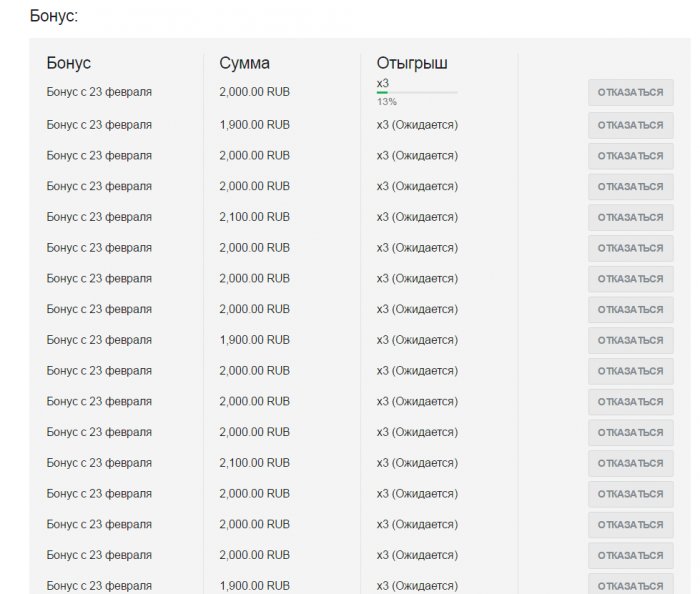
Task: Click the x3 multiplier above the progress bar
Action: (383, 83)
